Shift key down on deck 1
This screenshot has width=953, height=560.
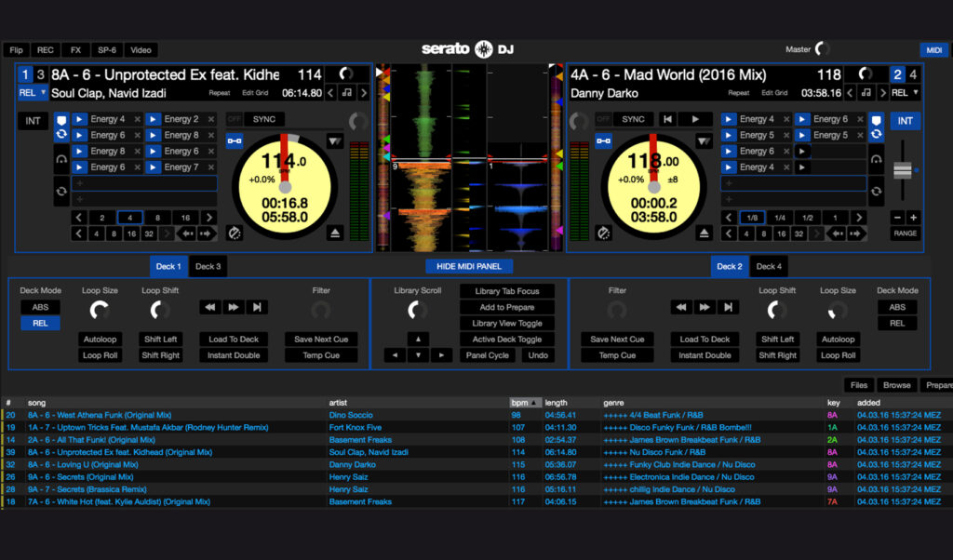[x=330, y=93]
